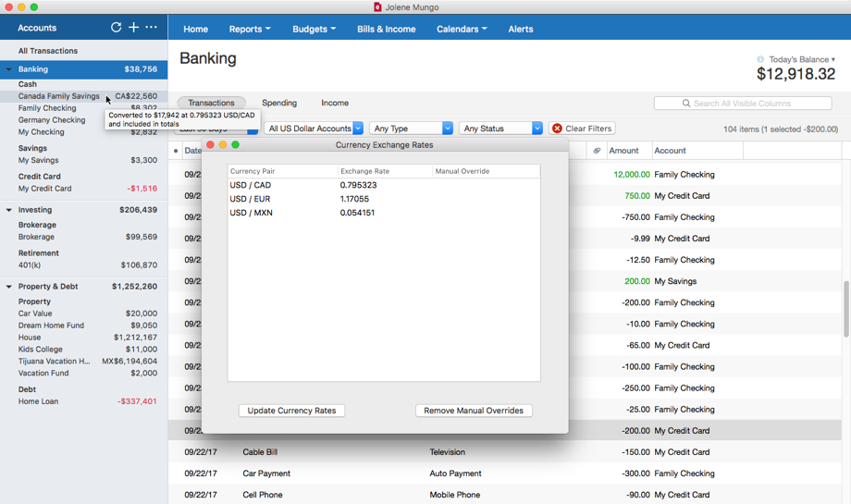The height and width of the screenshot is (504, 851).
Task: Click the transactions list vertical scrollbar
Action: [x=845, y=309]
